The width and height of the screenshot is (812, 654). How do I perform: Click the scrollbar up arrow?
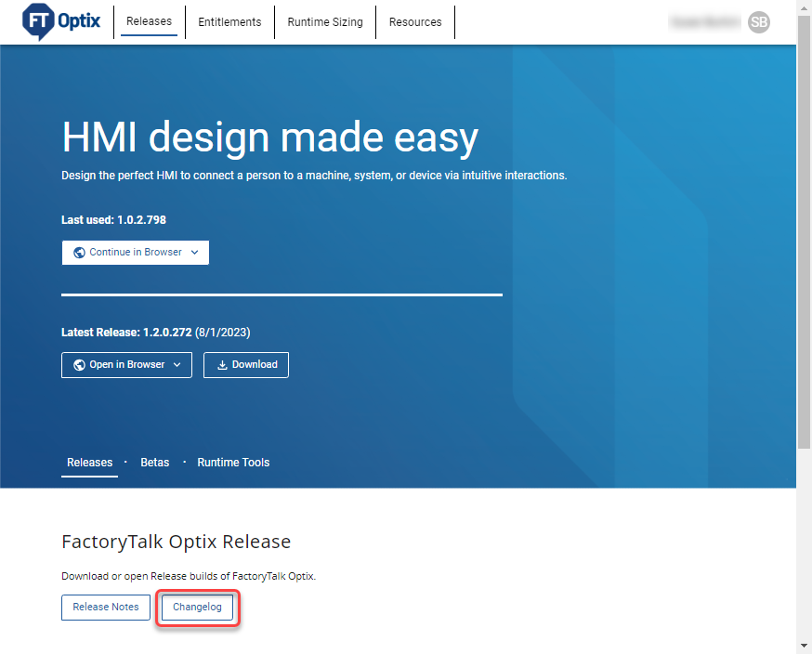point(804,7)
